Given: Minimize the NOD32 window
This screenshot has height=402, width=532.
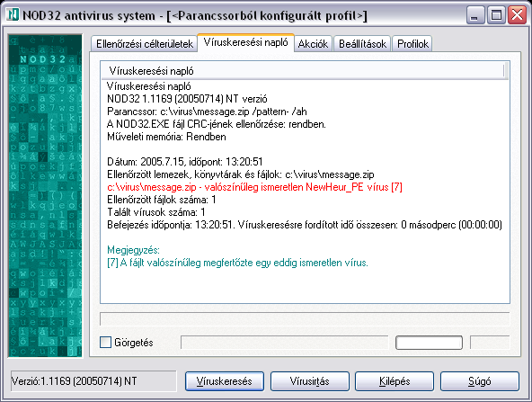Looking at the screenshot, I should click(475, 15).
